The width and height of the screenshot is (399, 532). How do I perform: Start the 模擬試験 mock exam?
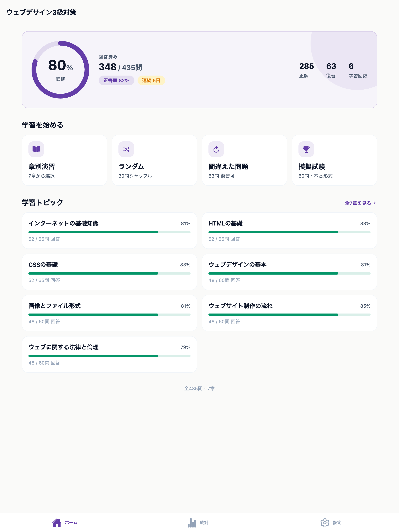334,160
